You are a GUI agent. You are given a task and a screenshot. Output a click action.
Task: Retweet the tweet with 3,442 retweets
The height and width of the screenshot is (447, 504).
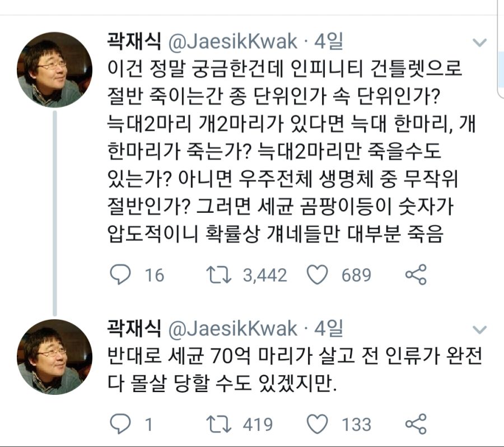(218, 274)
